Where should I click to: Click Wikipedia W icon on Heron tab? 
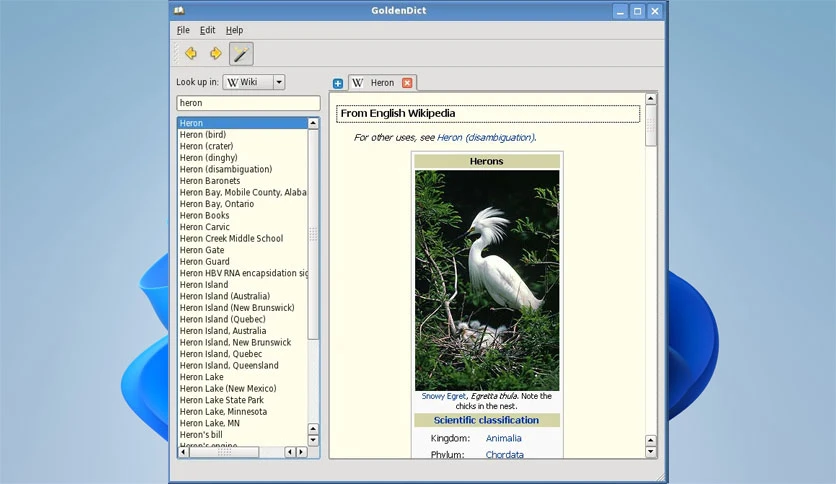coord(358,83)
